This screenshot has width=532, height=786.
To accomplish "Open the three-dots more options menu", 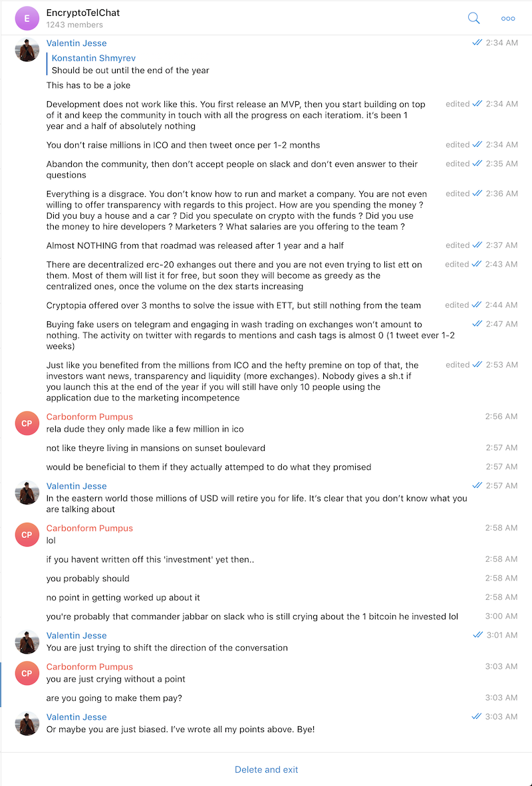I will pos(508,19).
